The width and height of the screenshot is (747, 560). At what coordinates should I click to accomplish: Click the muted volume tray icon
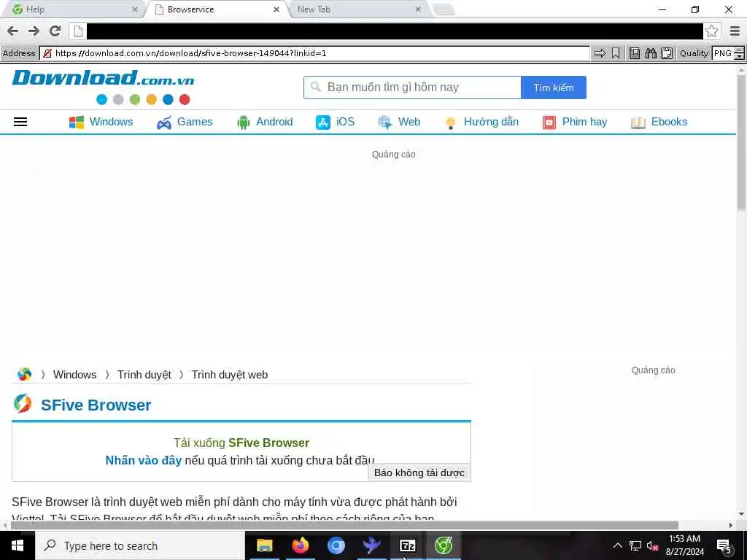(652, 545)
